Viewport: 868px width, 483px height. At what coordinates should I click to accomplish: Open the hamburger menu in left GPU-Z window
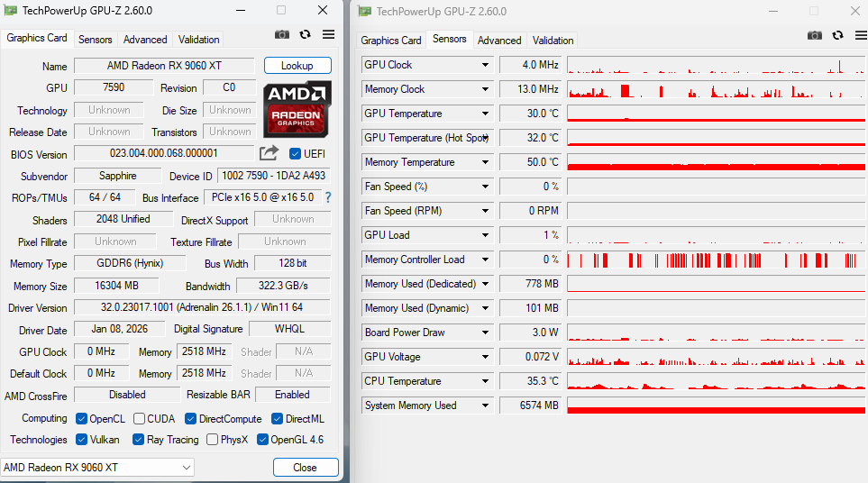328,34
